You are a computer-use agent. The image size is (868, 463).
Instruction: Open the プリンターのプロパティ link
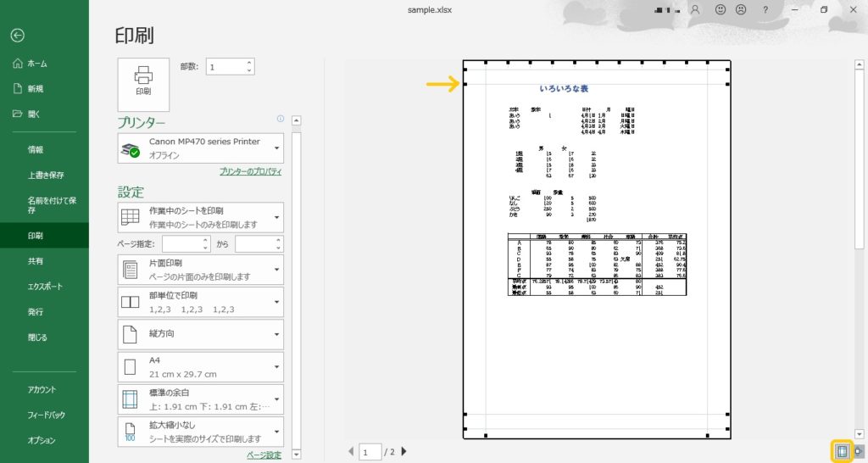pos(250,171)
